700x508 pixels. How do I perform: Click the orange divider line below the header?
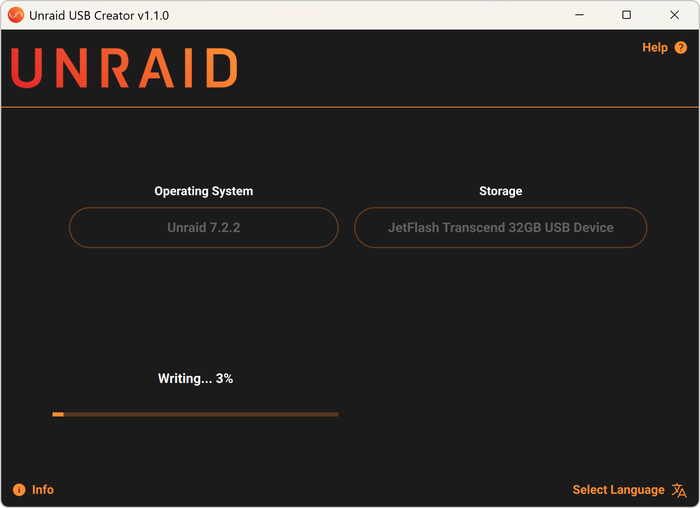pyautogui.click(x=350, y=106)
